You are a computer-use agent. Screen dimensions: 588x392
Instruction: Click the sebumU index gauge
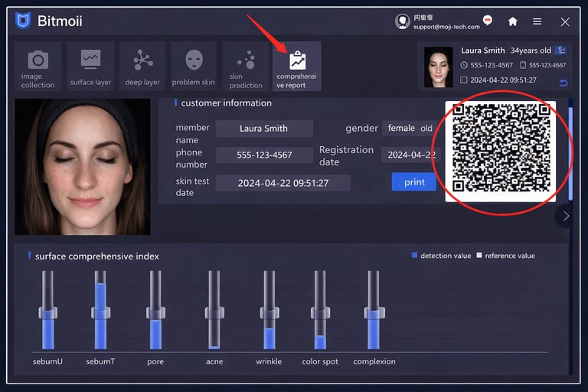point(47,310)
